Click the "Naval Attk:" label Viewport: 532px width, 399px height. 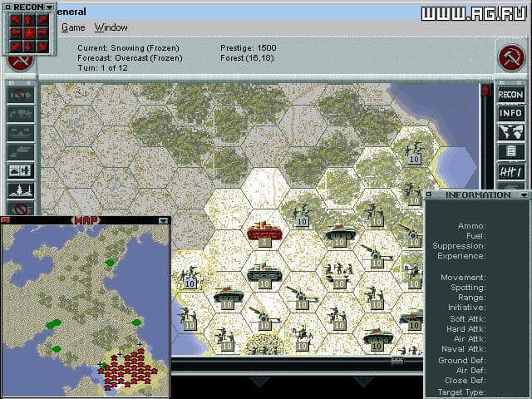(464, 349)
